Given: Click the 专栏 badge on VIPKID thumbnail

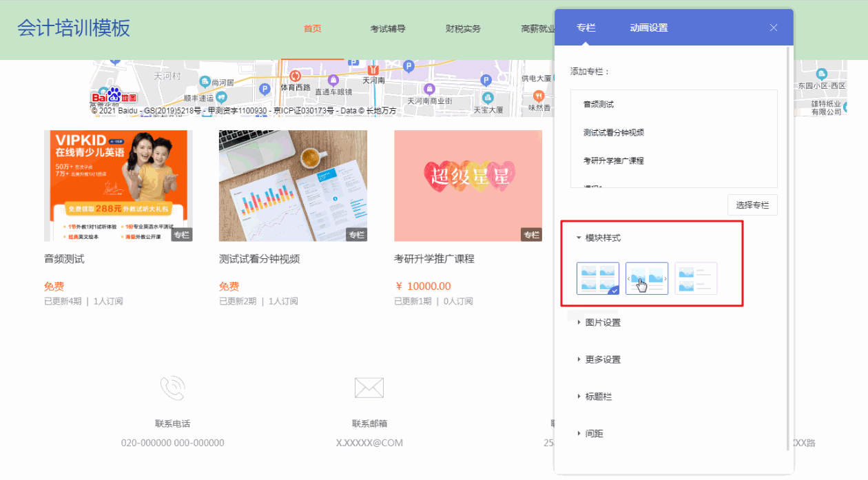Looking at the screenshot, I should coord(181,235).
